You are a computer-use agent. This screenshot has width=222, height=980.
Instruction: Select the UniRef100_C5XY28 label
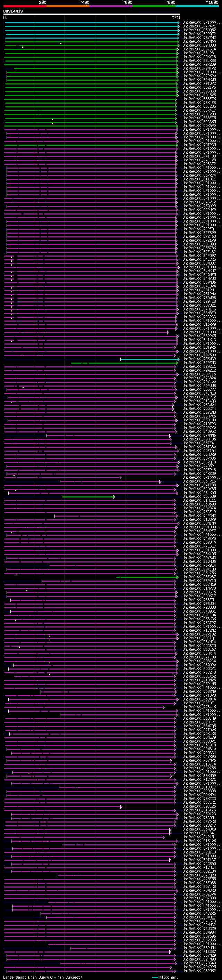tap(199, 57)
